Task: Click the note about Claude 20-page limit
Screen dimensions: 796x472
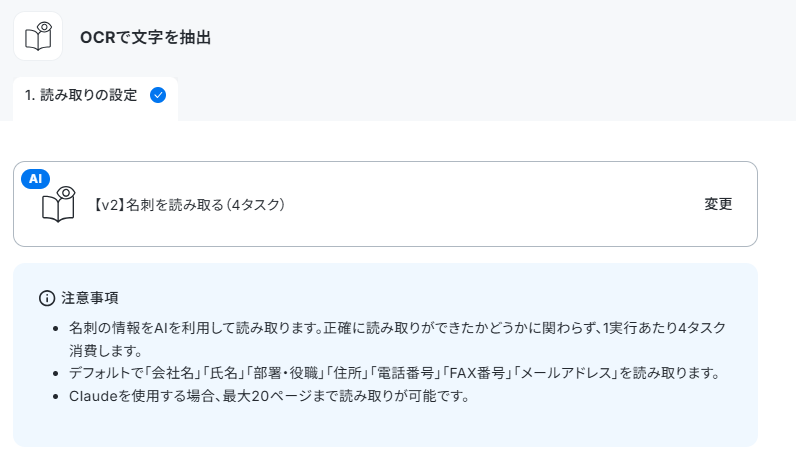Action: 270,396
